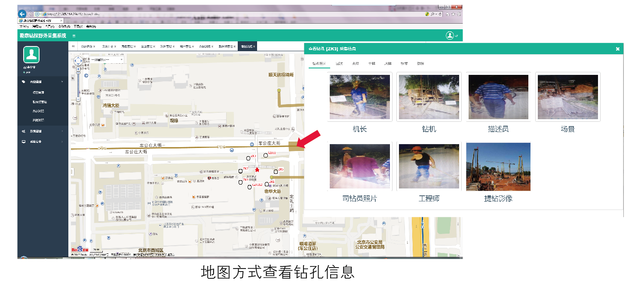Click the tag icon in the sidebar menu
This screenshot has height=290, width=644.
pyautogui.click(x=24, y=81)
